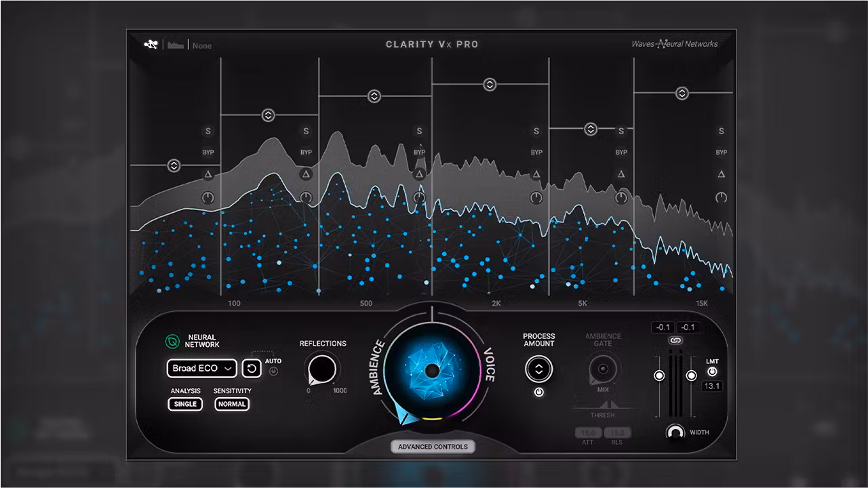Click the limiter value 13.1 field

[712, 386]
